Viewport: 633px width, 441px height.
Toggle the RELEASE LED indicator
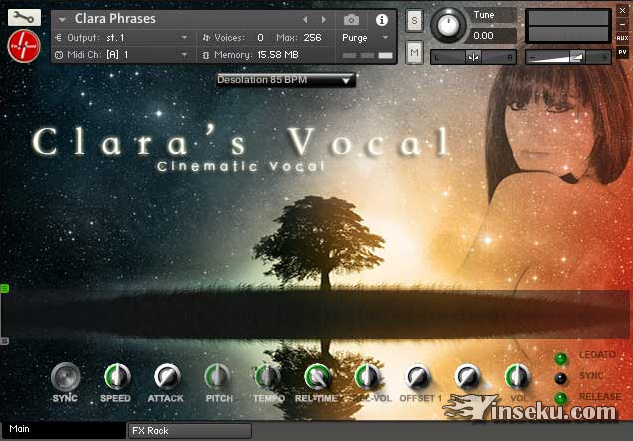[561, 397]
